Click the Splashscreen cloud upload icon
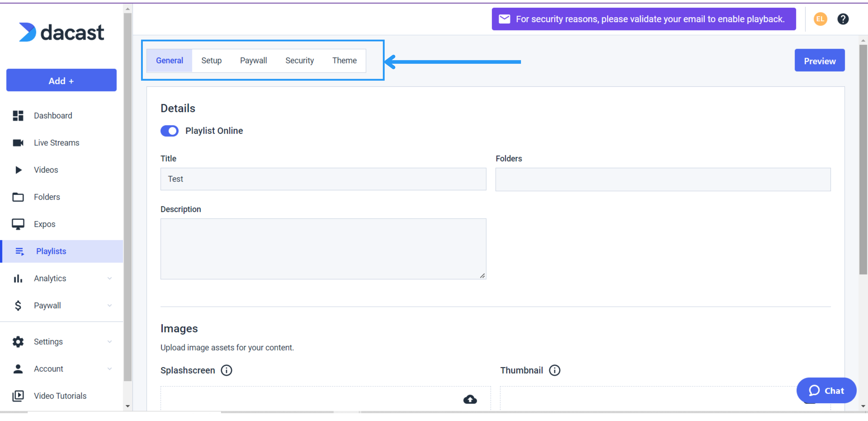 pyautogui.click(x=470, y=399)
